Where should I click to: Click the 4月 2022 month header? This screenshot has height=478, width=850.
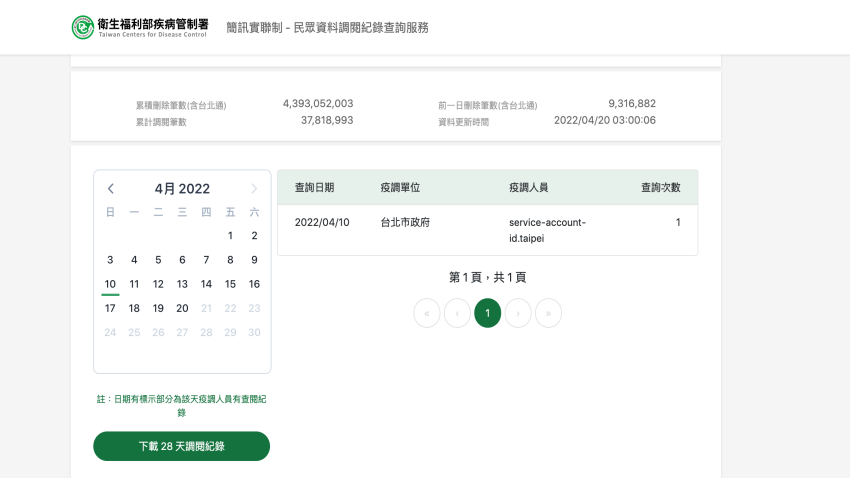(182, 189)
